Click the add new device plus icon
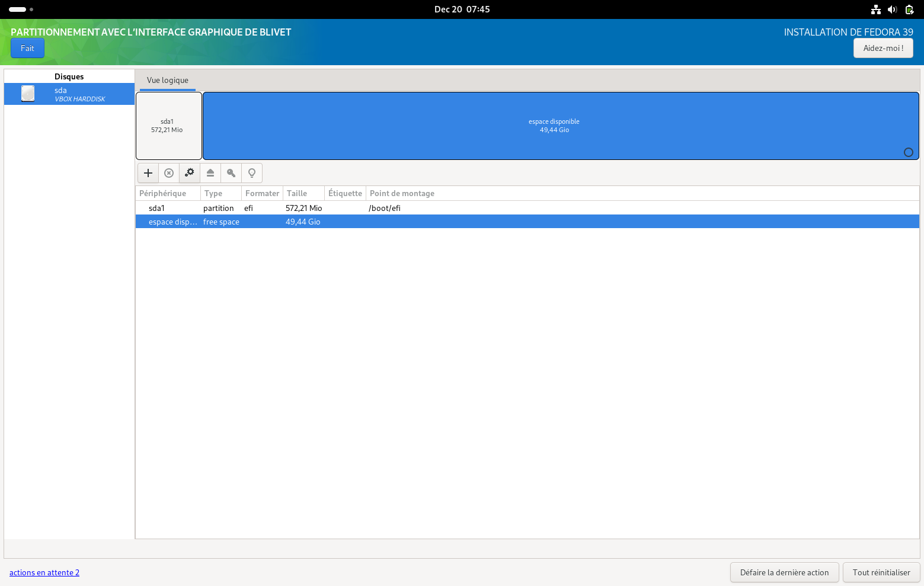The width and height of the screenshot is (924, 586). pyautogui.click(x=148, y=173)
